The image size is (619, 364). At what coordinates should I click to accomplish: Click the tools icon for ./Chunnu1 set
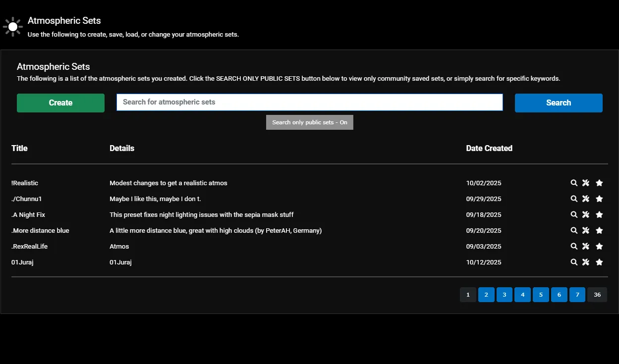586,199
